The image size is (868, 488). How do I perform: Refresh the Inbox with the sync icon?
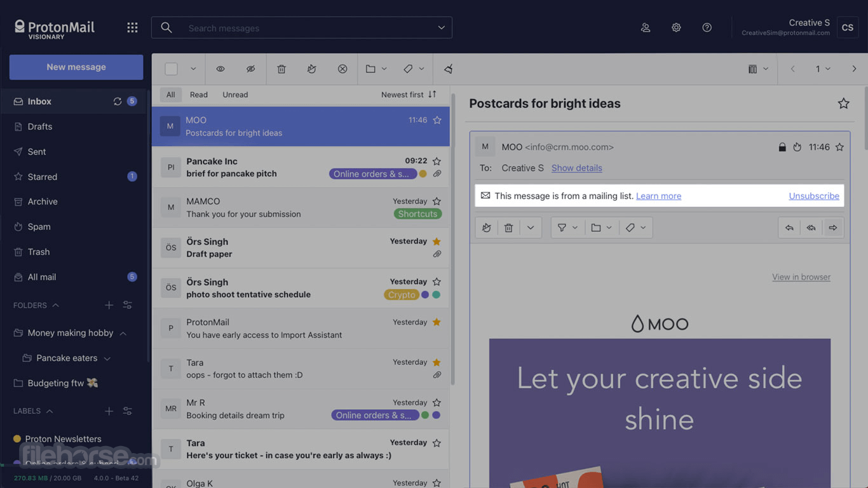tap(118, 101)
